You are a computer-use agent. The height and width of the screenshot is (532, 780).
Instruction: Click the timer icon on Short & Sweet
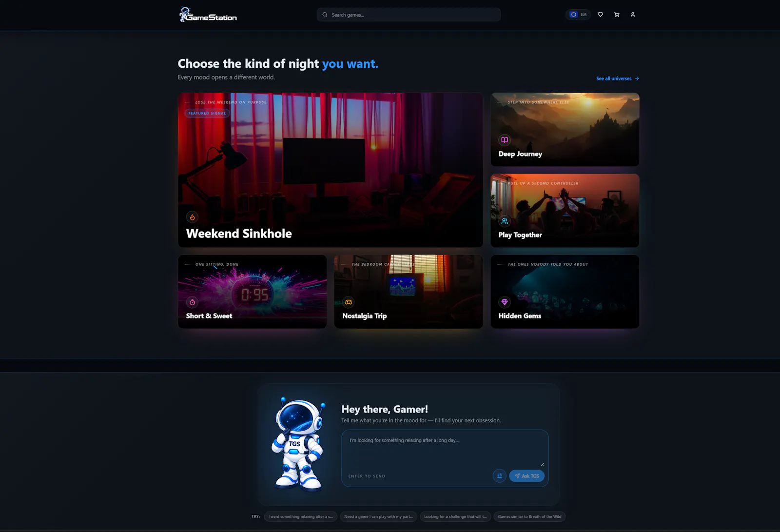click(x=192, y=302)
